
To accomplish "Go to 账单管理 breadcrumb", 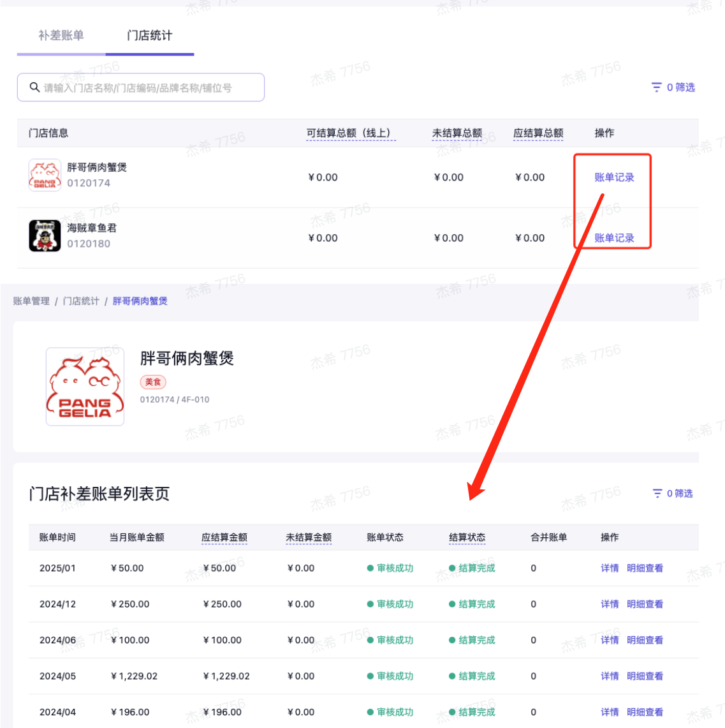I will coord(31,301).
